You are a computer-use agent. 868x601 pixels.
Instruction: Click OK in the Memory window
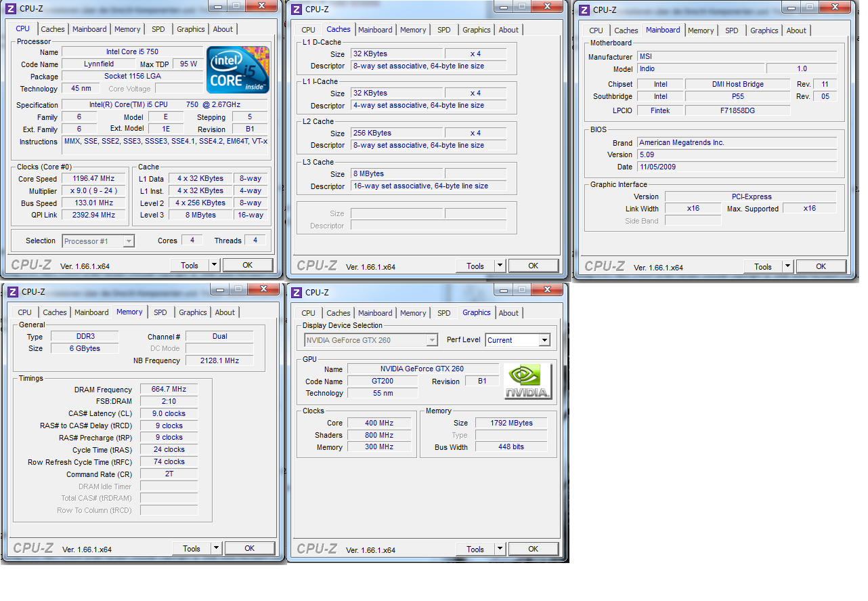click(250, 548)
